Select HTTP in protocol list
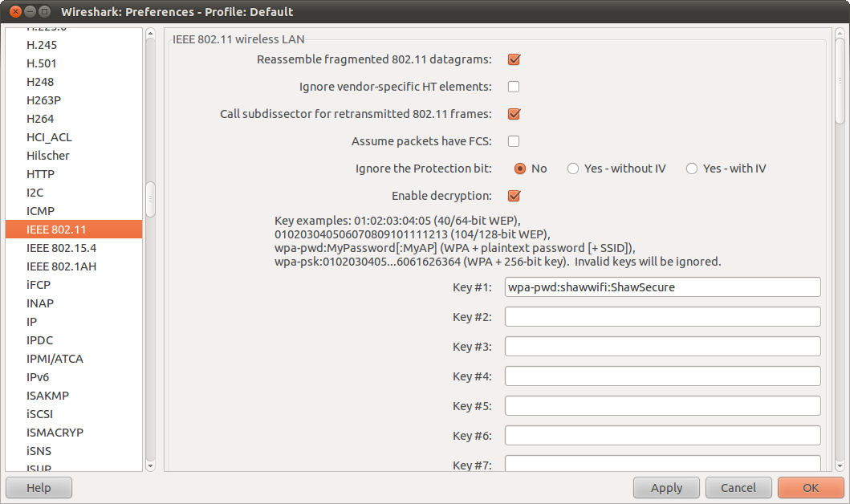This screenshot has height=504, width=850. [41, 174]
